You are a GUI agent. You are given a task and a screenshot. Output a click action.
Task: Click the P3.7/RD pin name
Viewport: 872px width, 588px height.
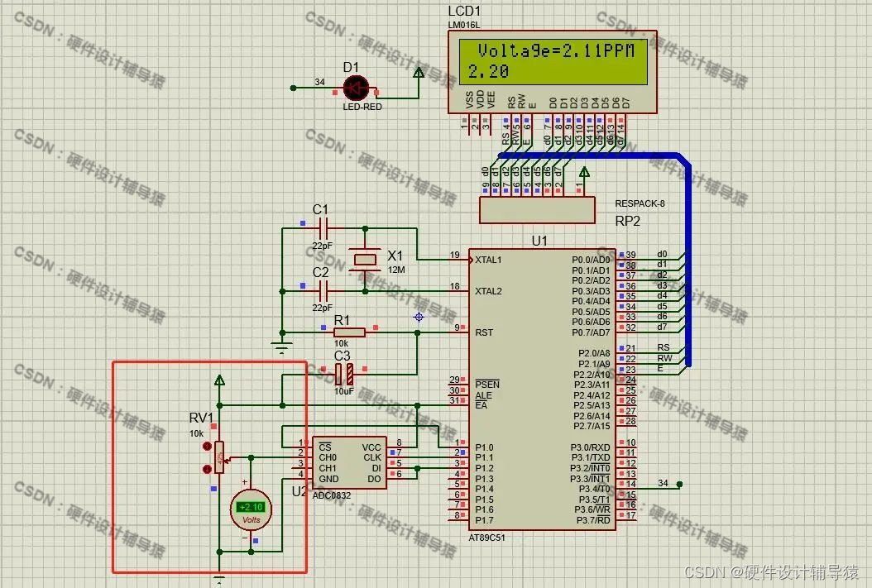tap(593, 520)
